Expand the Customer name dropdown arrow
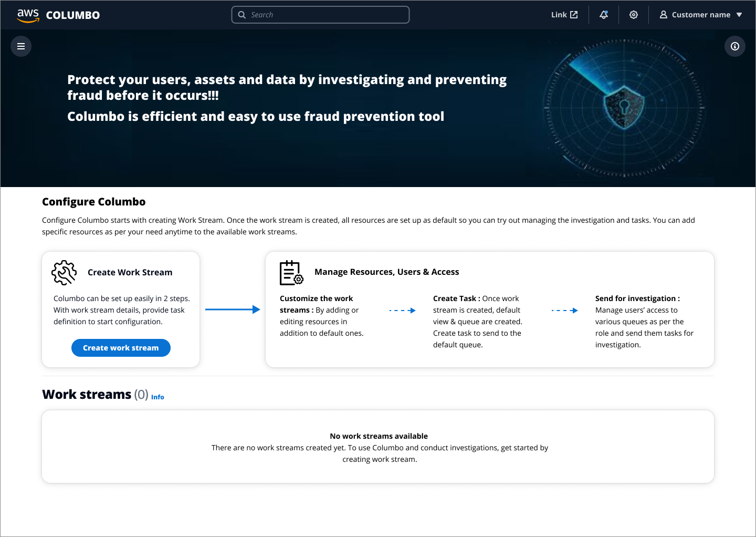 [x=739, y=15]
